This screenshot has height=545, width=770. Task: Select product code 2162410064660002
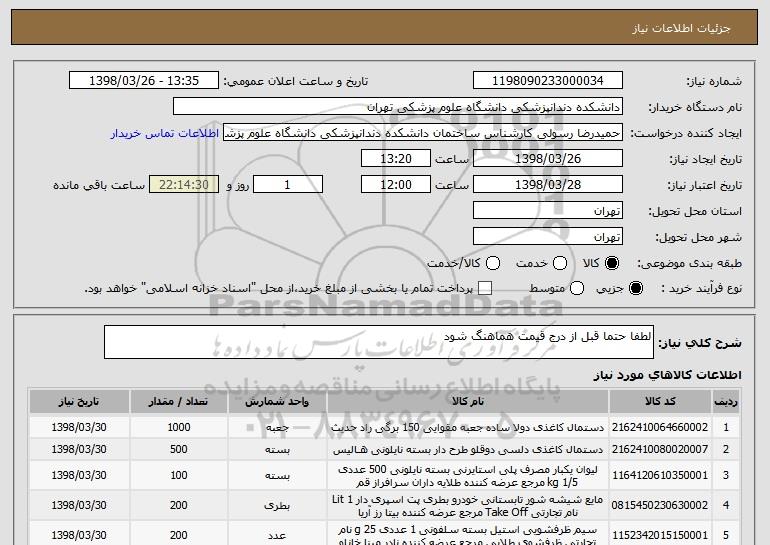[x=660, y=427]
